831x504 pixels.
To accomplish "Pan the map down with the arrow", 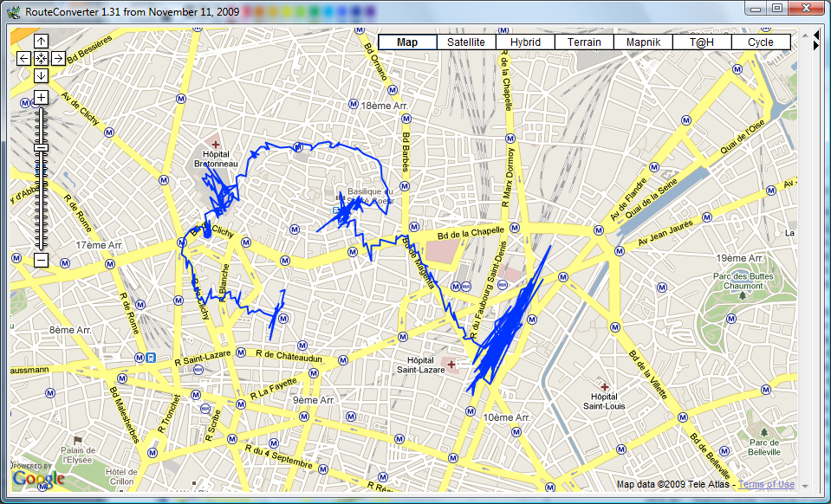I will click(42, 75).
